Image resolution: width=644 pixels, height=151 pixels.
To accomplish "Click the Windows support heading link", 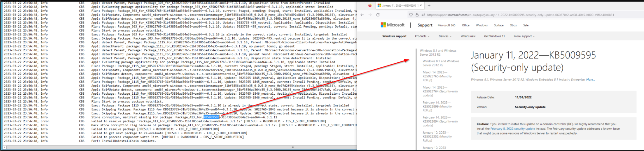I will tap(394, 36).
